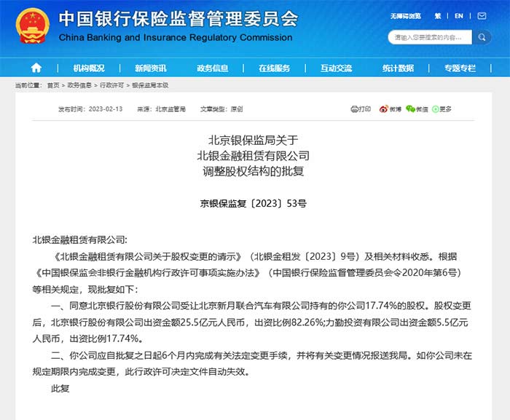Viewport: 510px width, 420px height.
Task: Click the title line 北京银保监局关于
Action: [253, 140]
